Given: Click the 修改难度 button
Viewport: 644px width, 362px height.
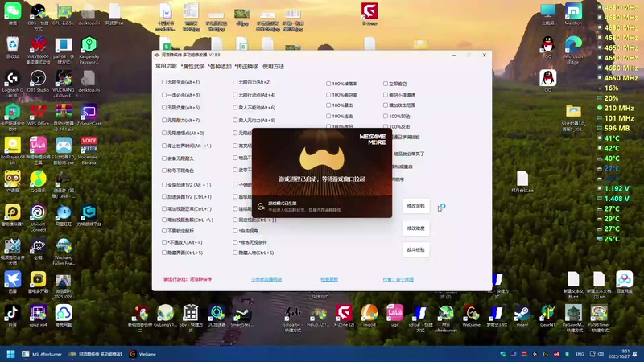Looking at the screenshot, I should pyautogui.click(x=415, y=228).
